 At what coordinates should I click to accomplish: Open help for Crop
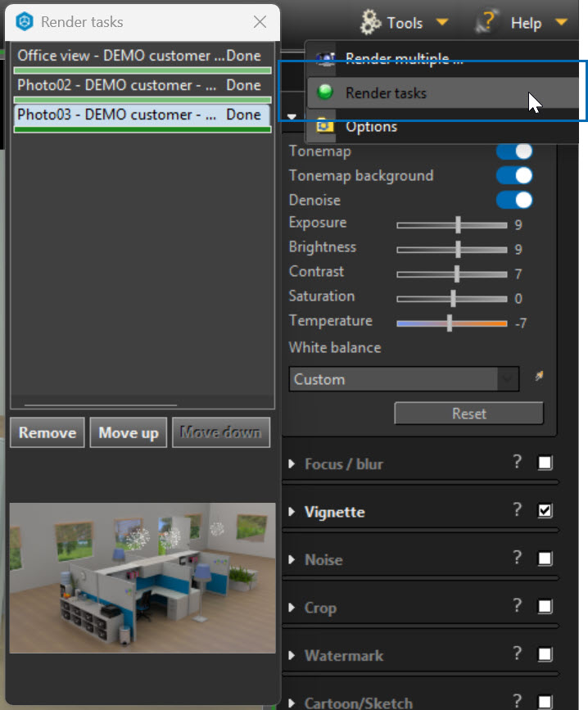[x=518, y=605]
